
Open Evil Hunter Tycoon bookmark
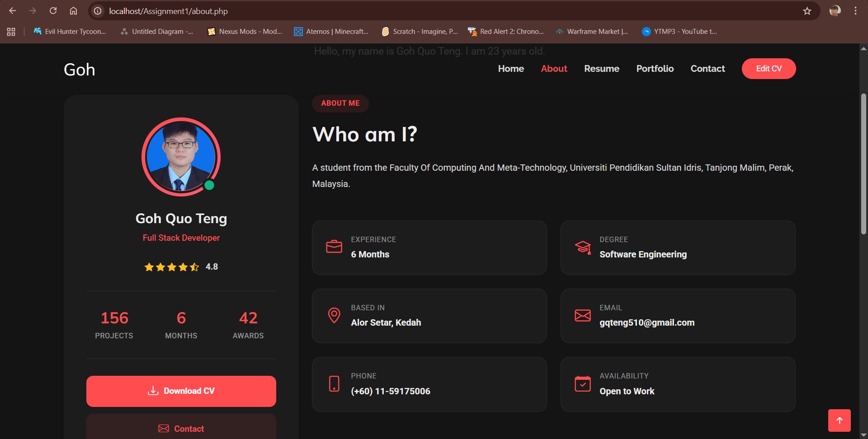(x=70, y=32)
